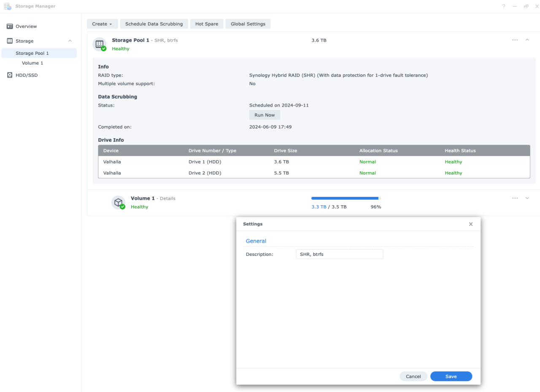The image size is (540, 392).
Task: Collapse the Storage section in sidebar
Action: tap(70, 40)
